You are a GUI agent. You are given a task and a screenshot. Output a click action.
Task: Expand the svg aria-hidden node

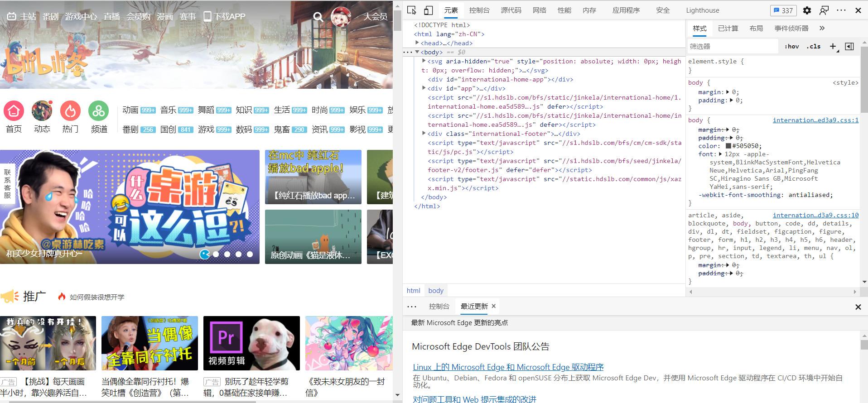[x=424, y=61]
